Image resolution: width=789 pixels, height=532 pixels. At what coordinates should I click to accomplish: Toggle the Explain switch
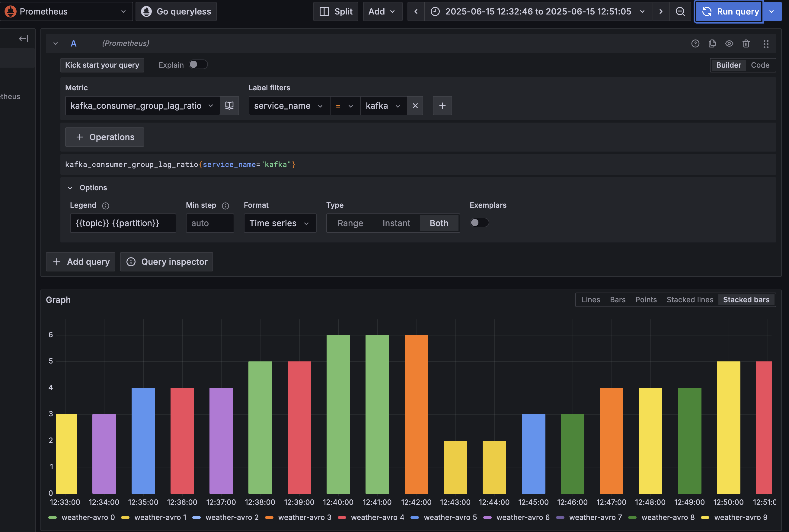tap(198, 65)
